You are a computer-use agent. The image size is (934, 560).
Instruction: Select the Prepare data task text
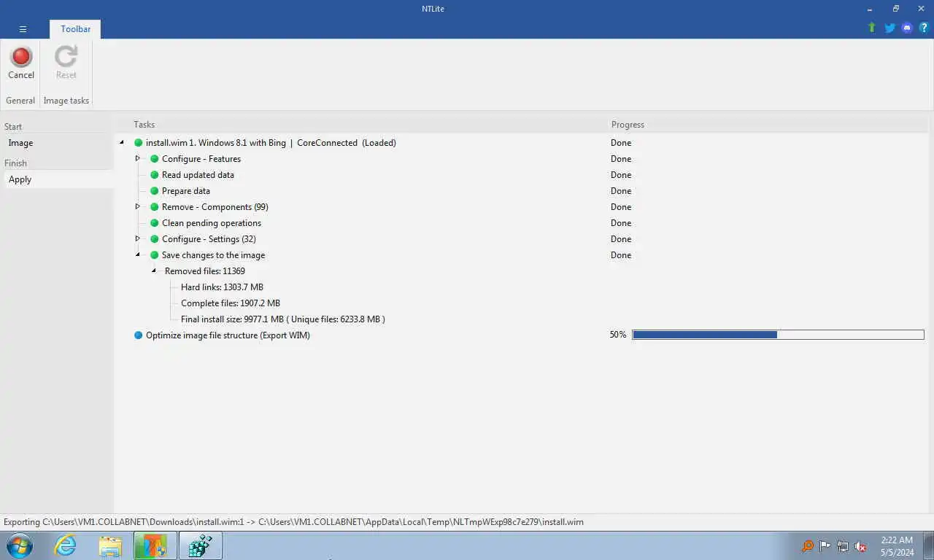[186, 191]
